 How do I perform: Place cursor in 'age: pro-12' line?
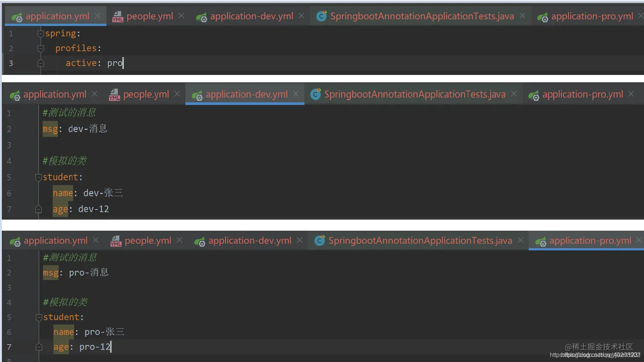tap(82, 347)
